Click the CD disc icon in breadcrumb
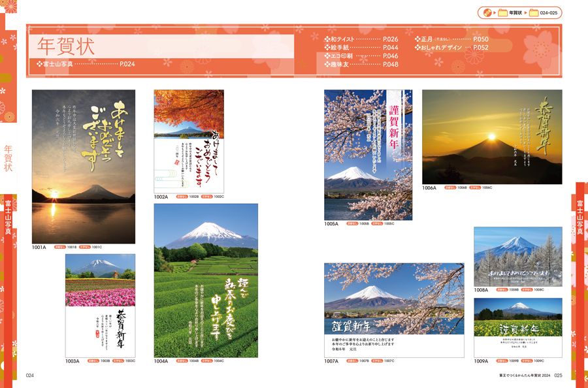 pyautogui.click(x=485, y=12)
